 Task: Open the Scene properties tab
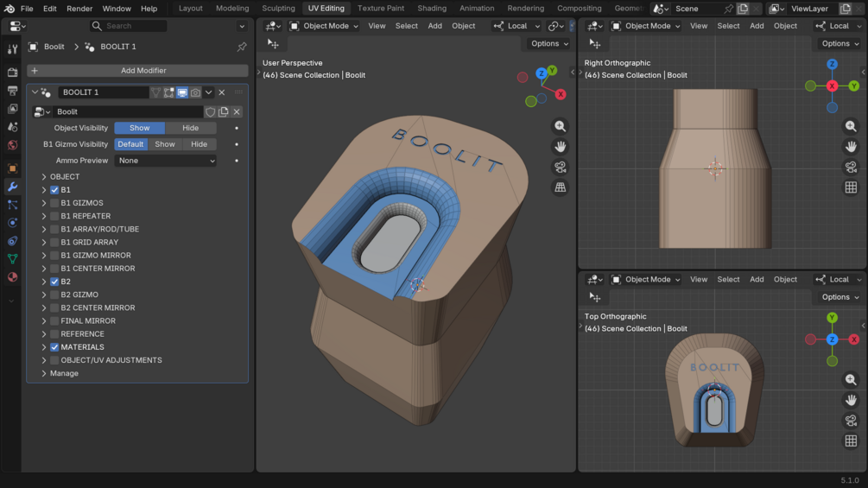tap(12, 127)
